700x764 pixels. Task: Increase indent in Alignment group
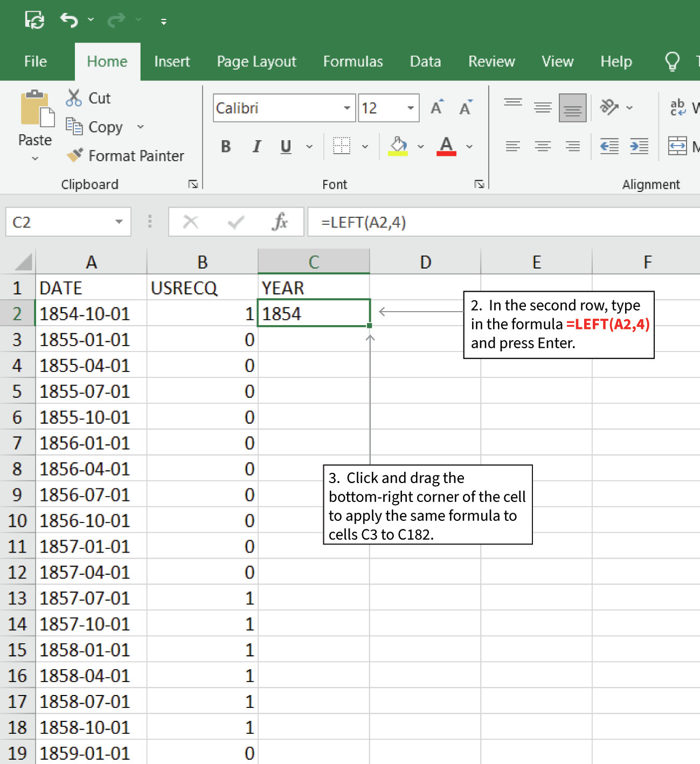[639, 146]
